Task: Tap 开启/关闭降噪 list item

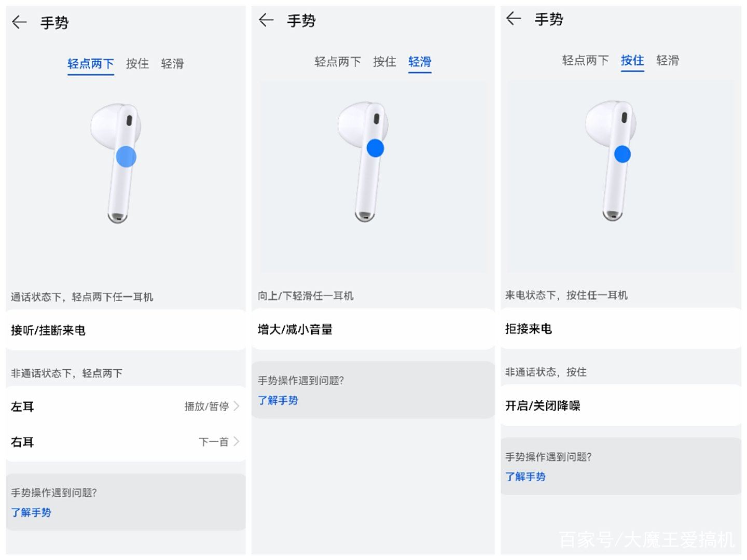Action: point(621,405)
